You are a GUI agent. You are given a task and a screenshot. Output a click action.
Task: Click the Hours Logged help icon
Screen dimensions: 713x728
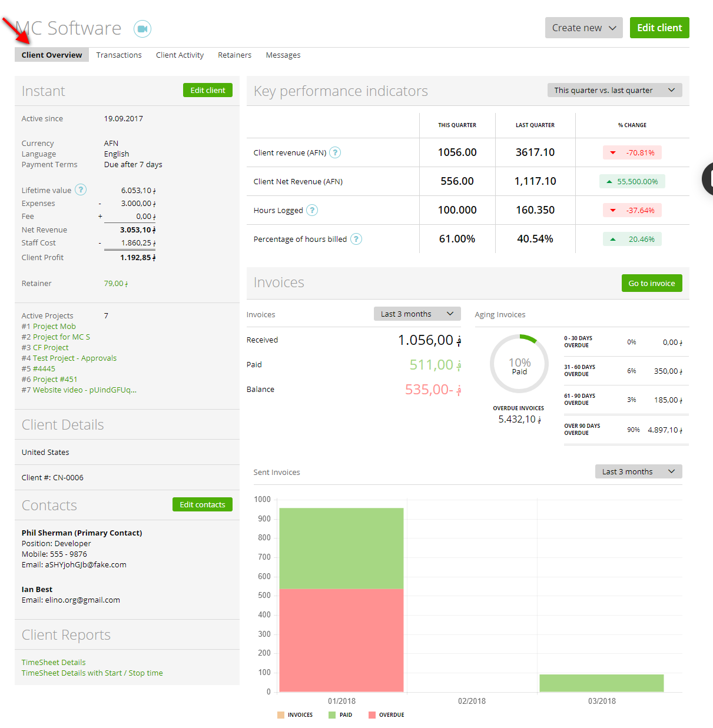click(312, 210)
